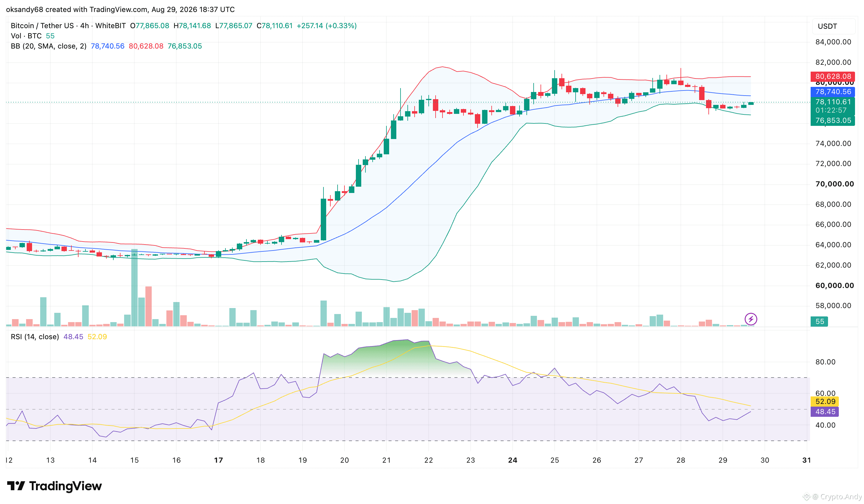864x504 pixels.
Task: Click the blue 78,740.56 tag on the price axis
Action: pos(833,92)
